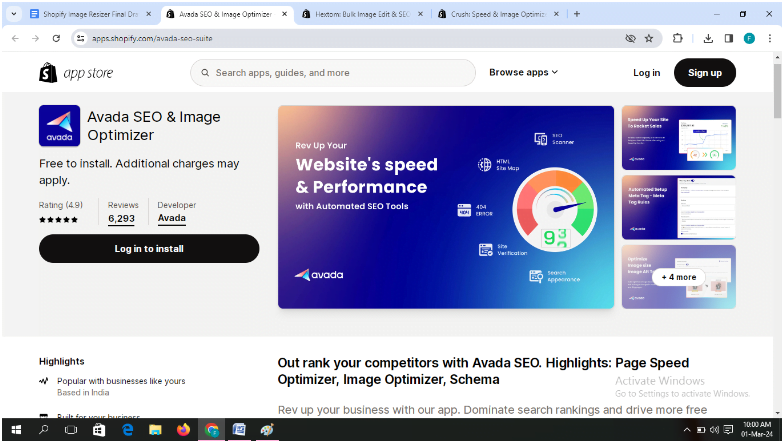Open the browser extensions puzzle icon
This screenshot has width=782, height=441.
tap(677, 38)
